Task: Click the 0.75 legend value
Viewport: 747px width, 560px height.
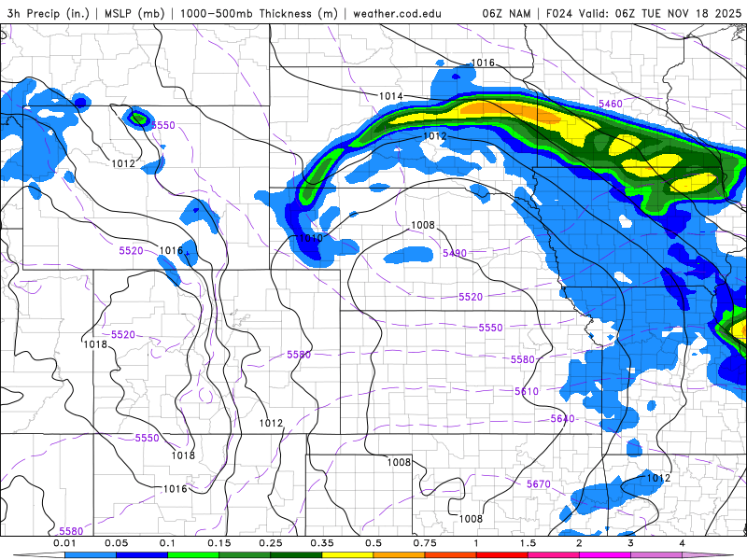Action: tap(425, 543)
